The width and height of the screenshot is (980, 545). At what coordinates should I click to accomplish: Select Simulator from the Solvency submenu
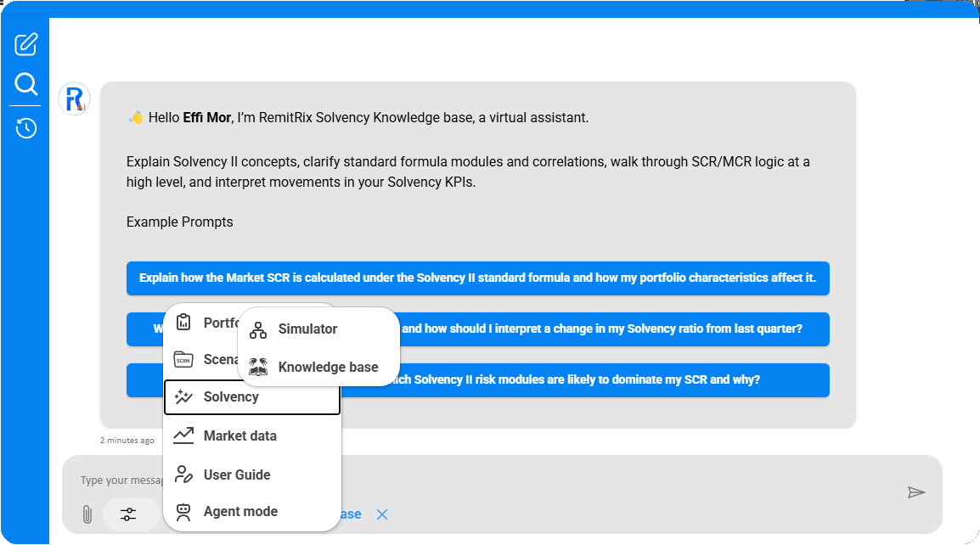point(307,329)
